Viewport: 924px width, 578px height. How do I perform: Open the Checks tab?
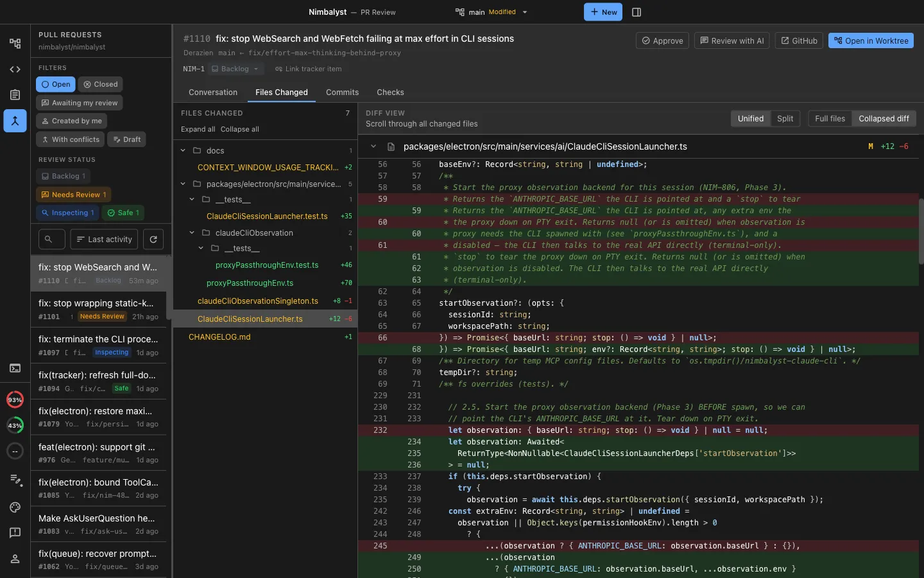pos(390,92)
